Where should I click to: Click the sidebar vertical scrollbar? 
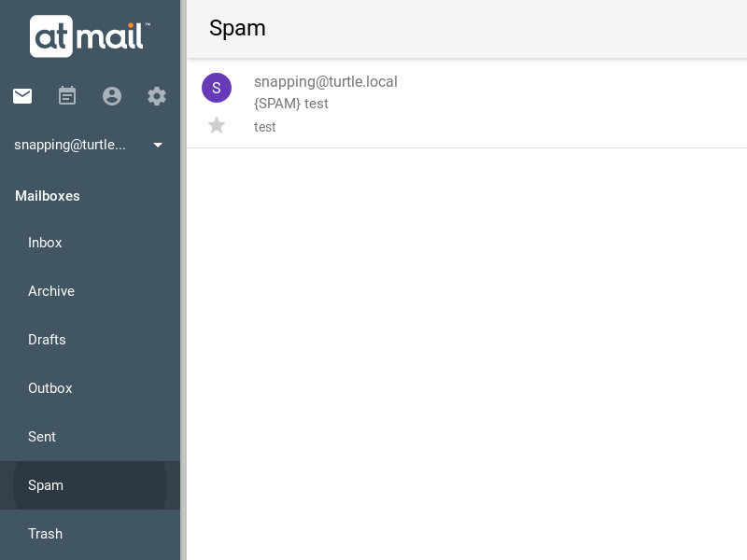tap(183, 280)
